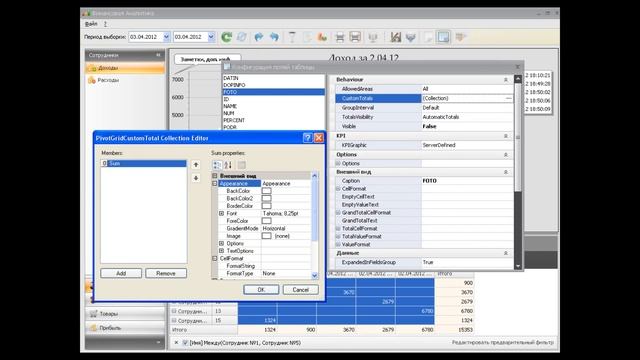Open the Файл menu
The height and width of the screenshot is (360, 640).
pyautogui.click(x=91, y=24)
